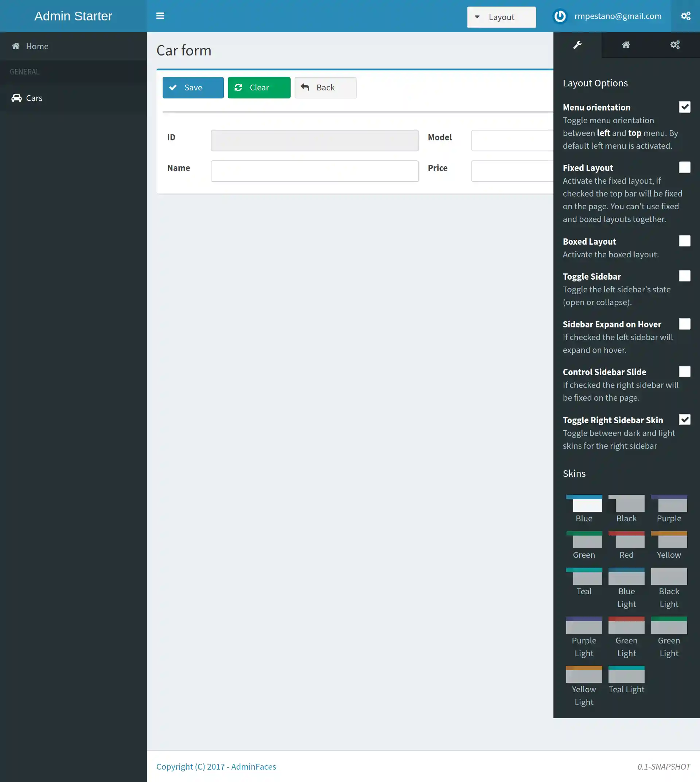Open the Layout dropdown in the top bar

pyautogui.click(x=501, y=17)
